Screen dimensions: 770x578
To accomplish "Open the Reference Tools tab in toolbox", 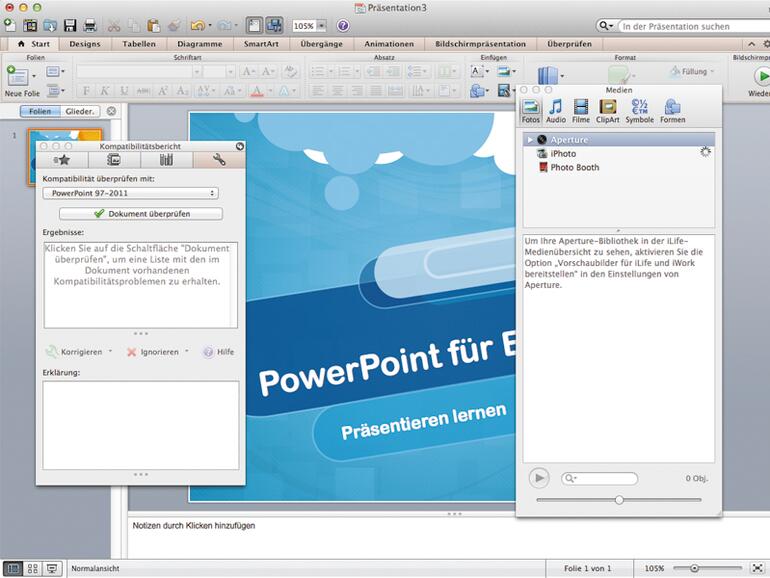I will [x=166, y=160].
